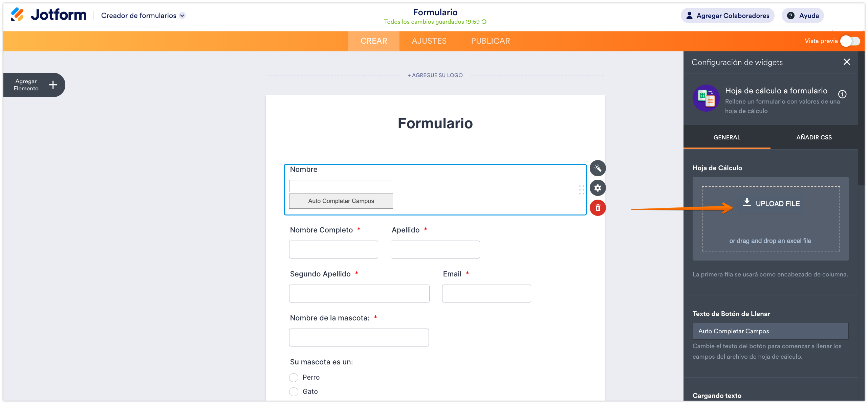
Task: Delete the widget with red trash icon
Action: (598, 208)
